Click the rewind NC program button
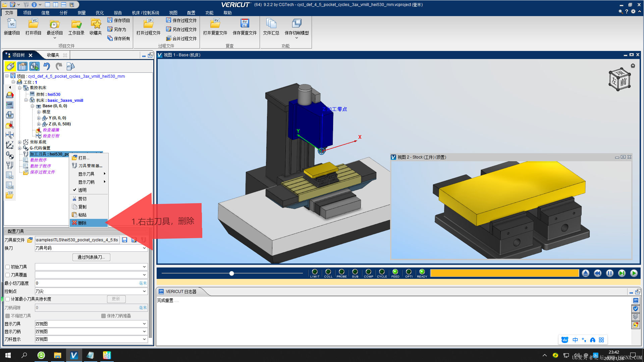 598,273
